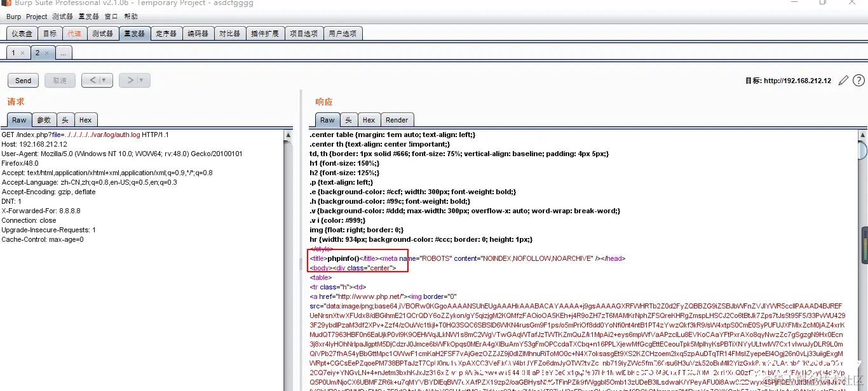The width and height of the screenshot is (868, 391).
Task: Open the forward history dropdown arrow
Action: (x=141, y=81)
